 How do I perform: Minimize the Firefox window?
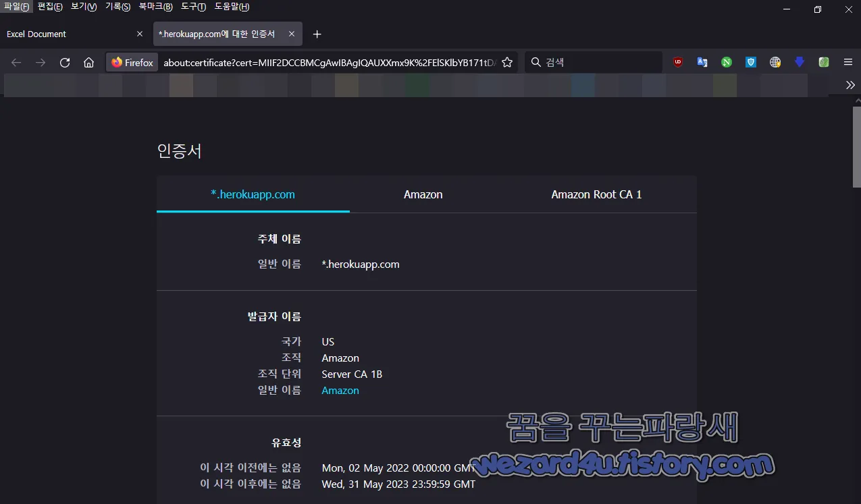click(787, 9)
